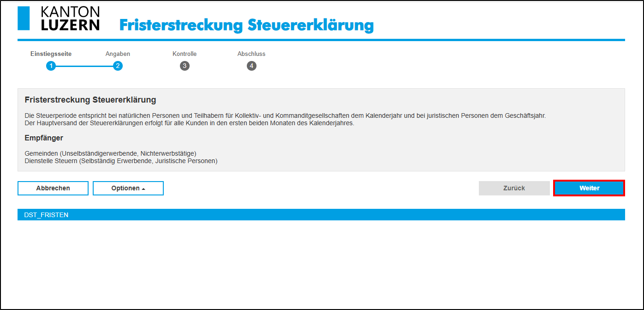Jump to the Abschluss step label
Screen dimensions: 644x310
(x=251, y=54)
